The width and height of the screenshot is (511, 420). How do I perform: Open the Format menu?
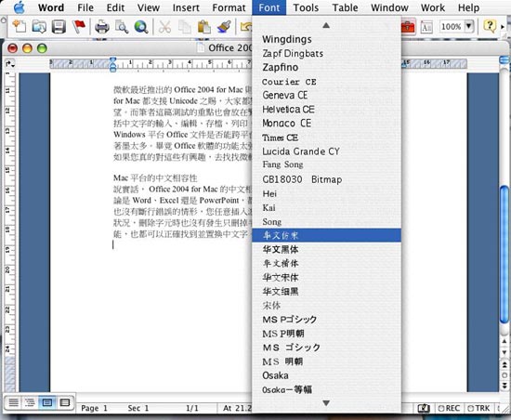click(x=229, y=7)
